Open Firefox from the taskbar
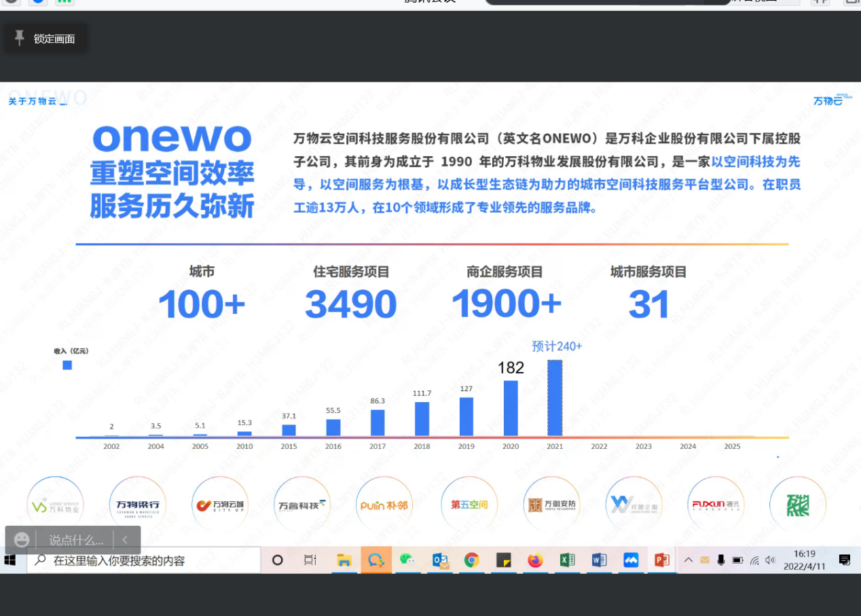The height and width of the screenshot is (616, 861). (x=536, y=560)
